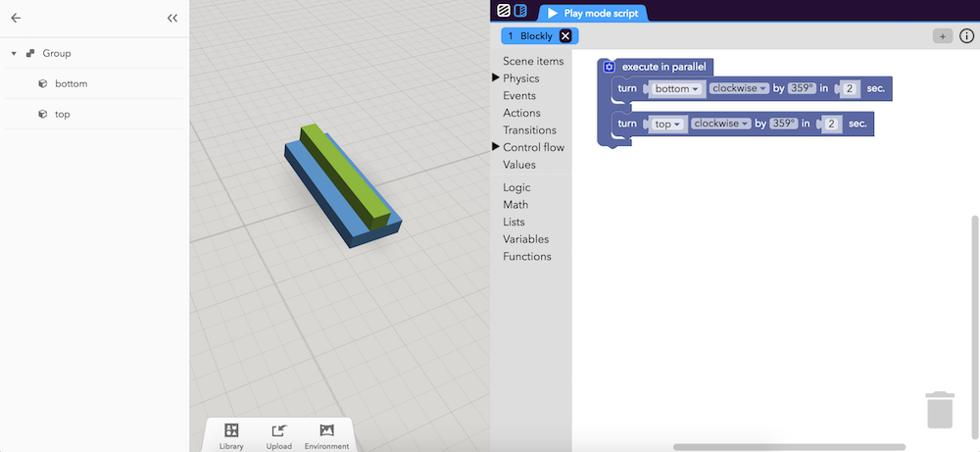Collapse the scene panel with the double chevron

click(172, 18)
